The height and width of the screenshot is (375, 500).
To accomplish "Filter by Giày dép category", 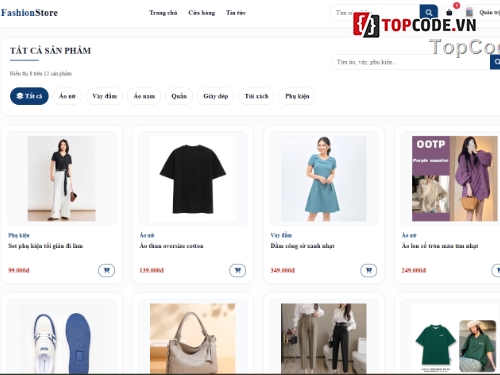I will pyautogui.click(x=216, y=96).
